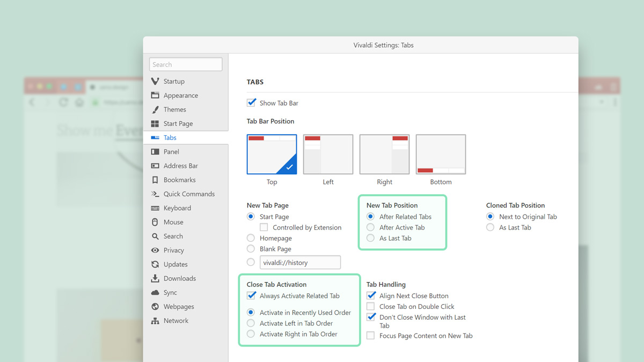
Task: Choose After Related Tabs position
Action: coord(370,217)
